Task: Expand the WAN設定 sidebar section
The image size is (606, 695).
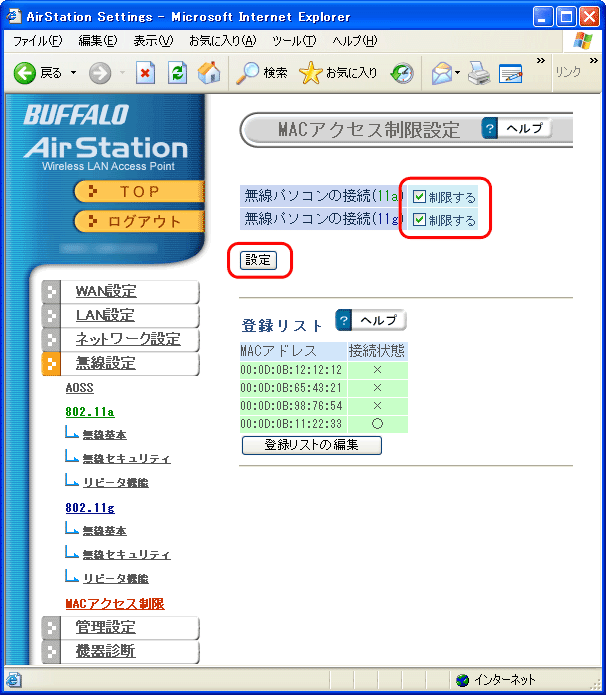Action: coord(106,292)
